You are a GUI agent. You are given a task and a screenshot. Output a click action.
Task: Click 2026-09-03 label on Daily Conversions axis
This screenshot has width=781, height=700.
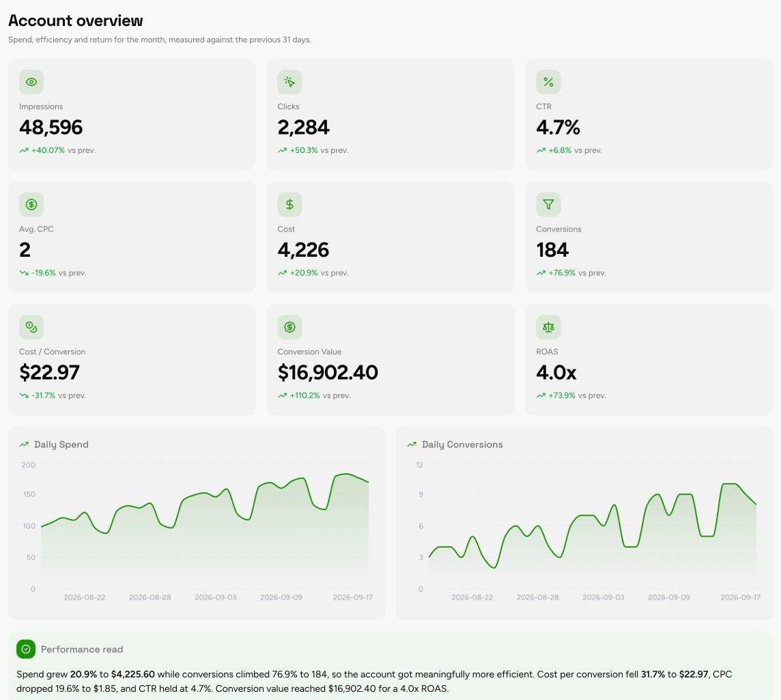[603, 598]
